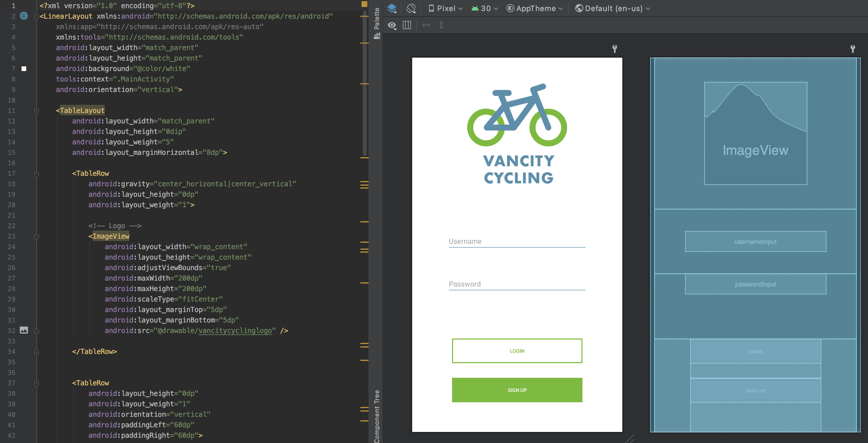868x443 pixels.
Task: Click the white color swatch on line 7
Action: click(24, 69)
